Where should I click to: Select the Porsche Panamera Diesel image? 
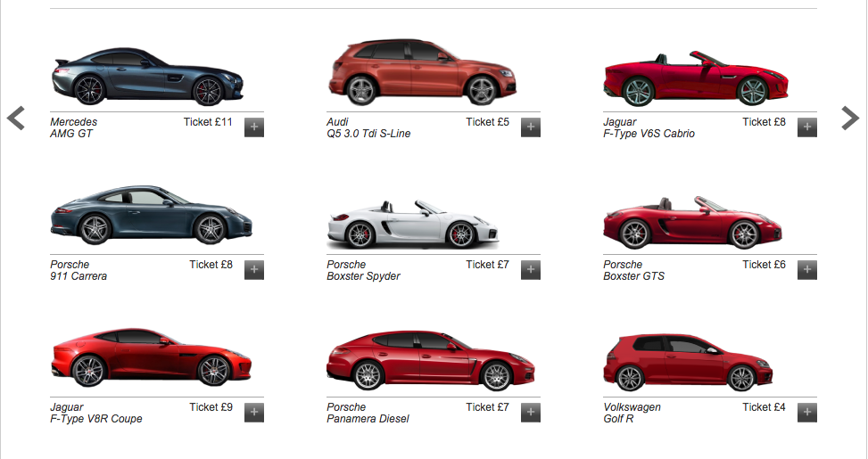(x=431, y=361)
